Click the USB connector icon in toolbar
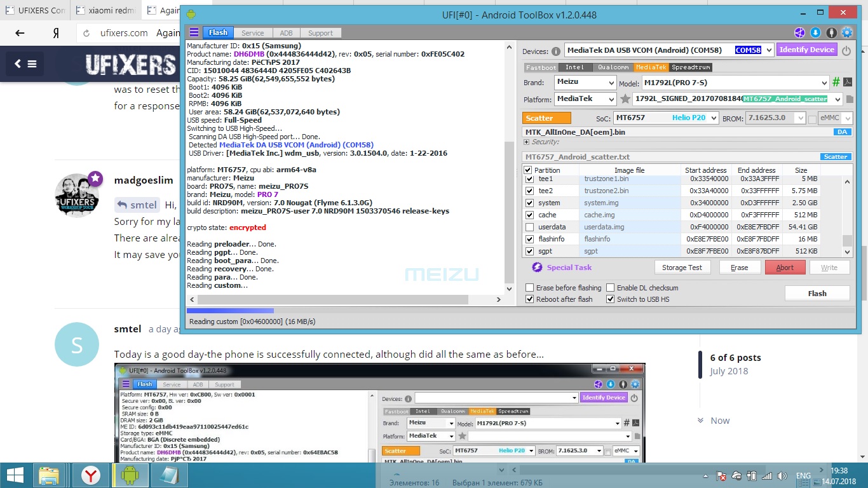The width and height of the screenshot is (868, 488). pyautogui.click(x=831, y=32)
